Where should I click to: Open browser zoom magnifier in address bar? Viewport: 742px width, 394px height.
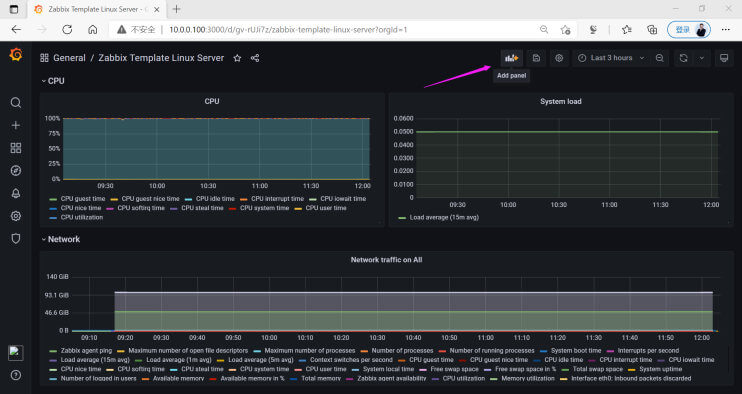pos(544,29)
